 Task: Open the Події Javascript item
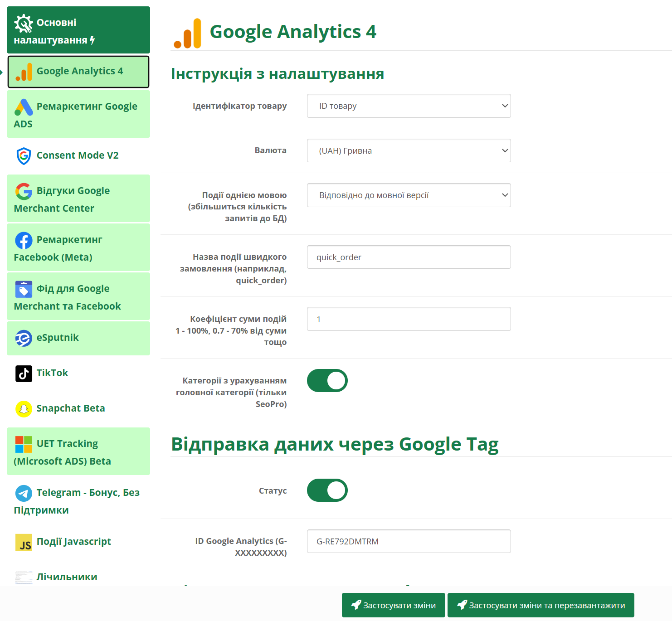point(78,542)
